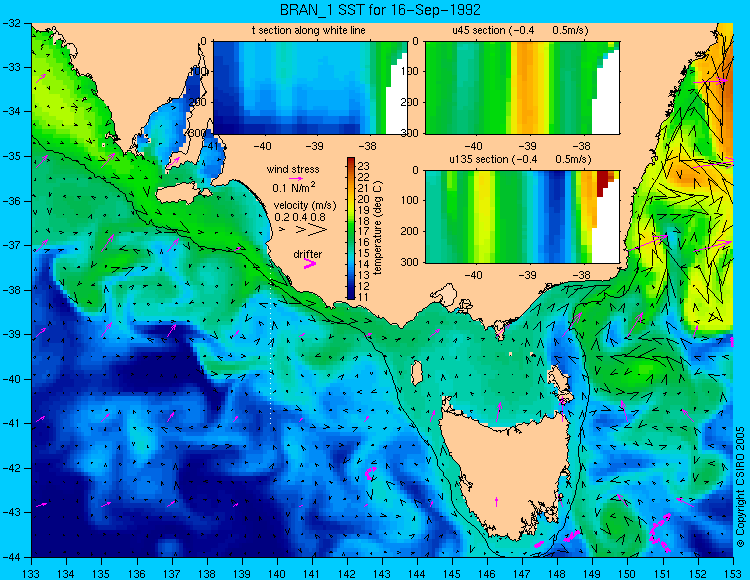Click the "150" longitude axis label
Screen dimensions: 750x580
pyautogui.click(x=628, y=574)
